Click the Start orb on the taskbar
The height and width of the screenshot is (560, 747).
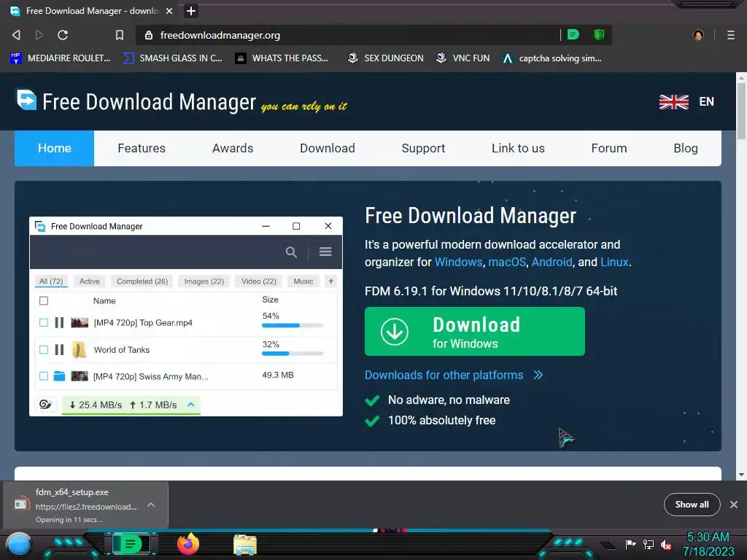[x=18, y=545]
